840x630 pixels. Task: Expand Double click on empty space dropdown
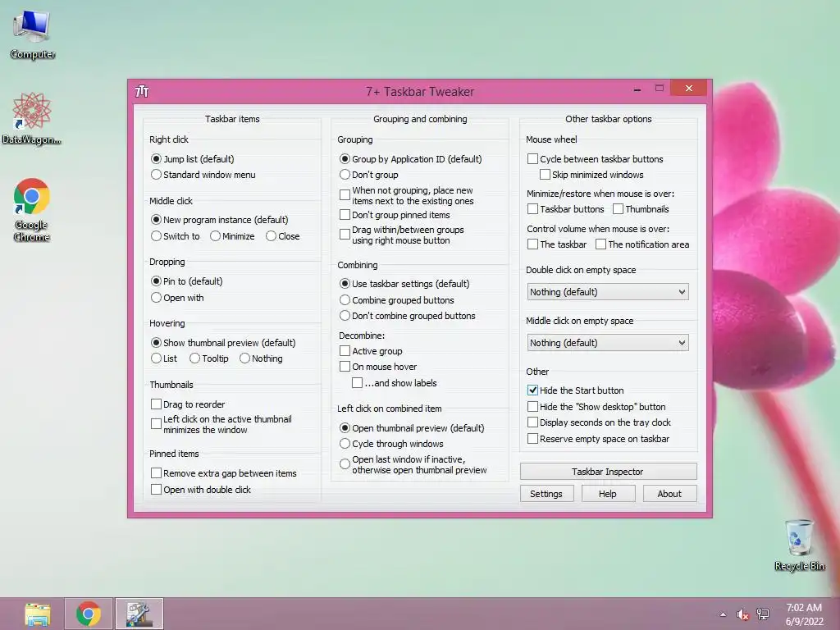point(608,292)
